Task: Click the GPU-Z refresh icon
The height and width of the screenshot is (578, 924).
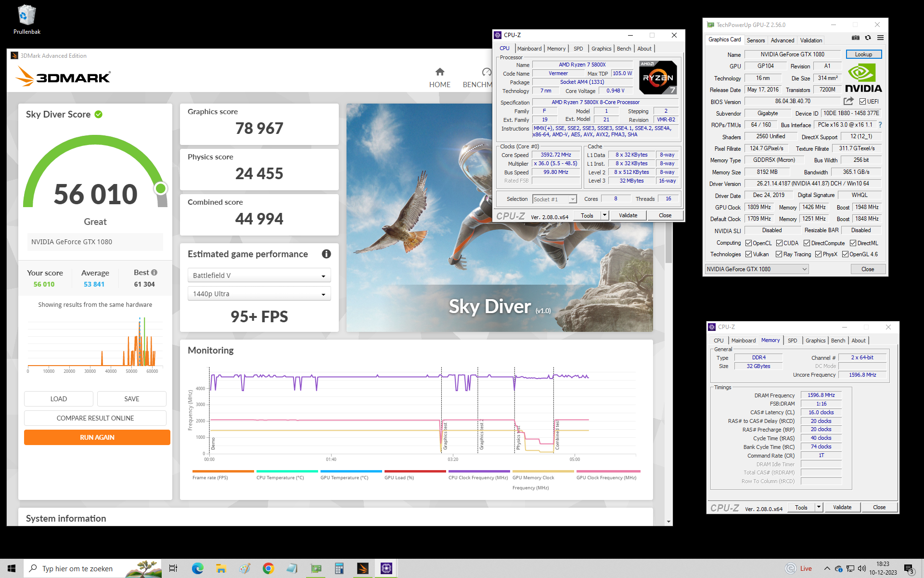Action: tap(868, 38)
